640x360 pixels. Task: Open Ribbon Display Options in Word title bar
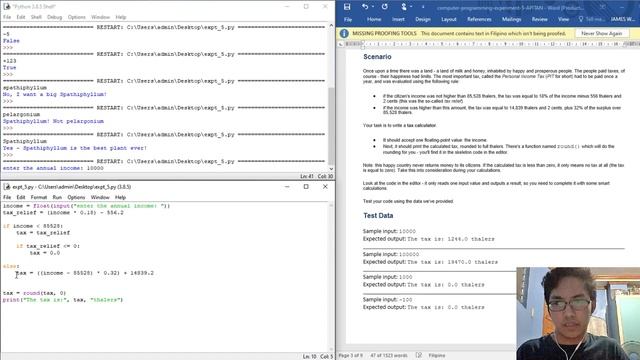click(602, 7)
